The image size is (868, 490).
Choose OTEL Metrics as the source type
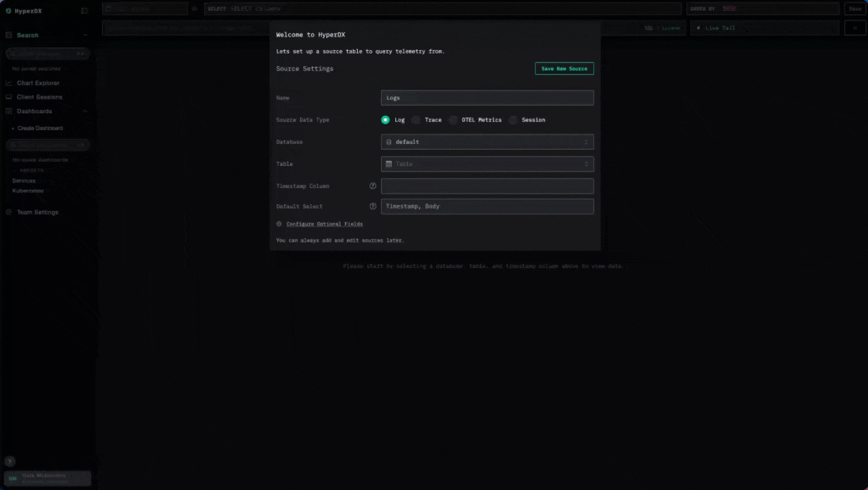point(453,120)
